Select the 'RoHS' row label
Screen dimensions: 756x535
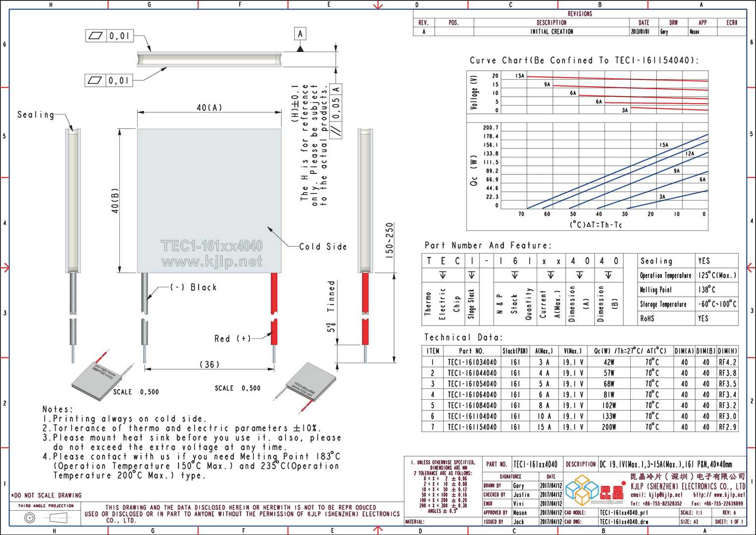tap(647, 319)
